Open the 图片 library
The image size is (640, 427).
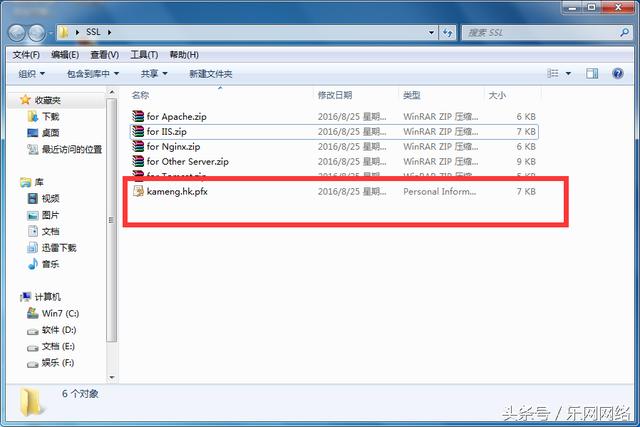coord(43,215)
